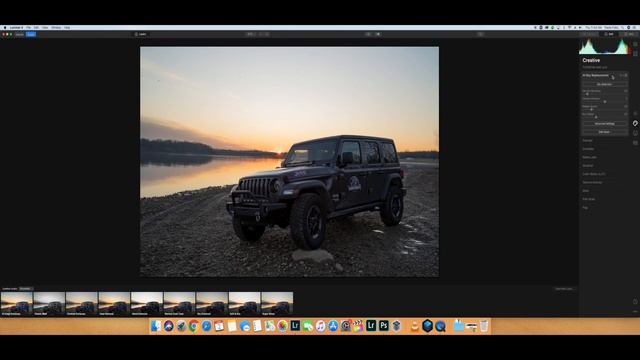Expand the Fog tool
The height and width of the screenshot is (360, 640).
pos(585,207)
